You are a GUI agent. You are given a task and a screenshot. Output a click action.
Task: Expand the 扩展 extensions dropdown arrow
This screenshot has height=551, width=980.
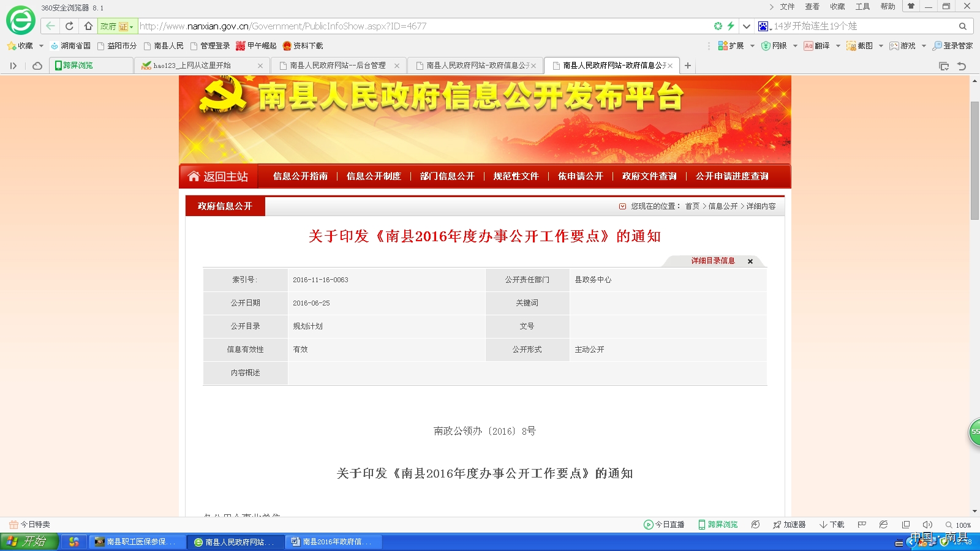click(752, 46)
